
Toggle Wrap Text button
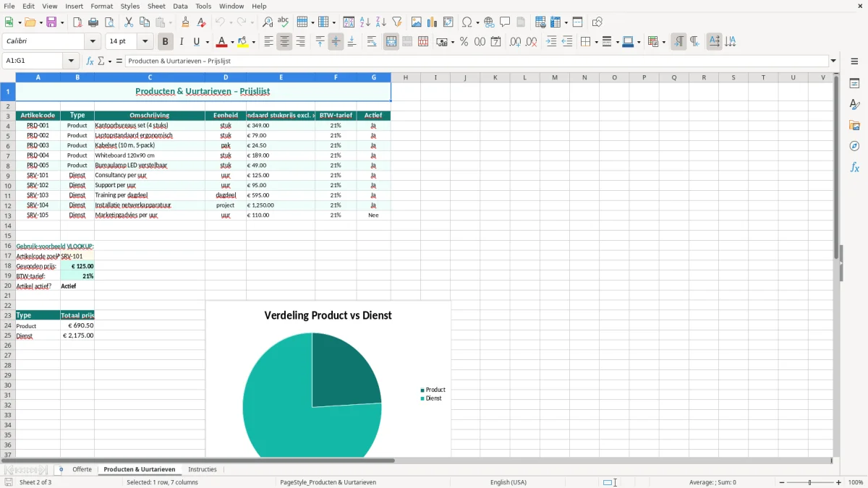pos(372,42)
